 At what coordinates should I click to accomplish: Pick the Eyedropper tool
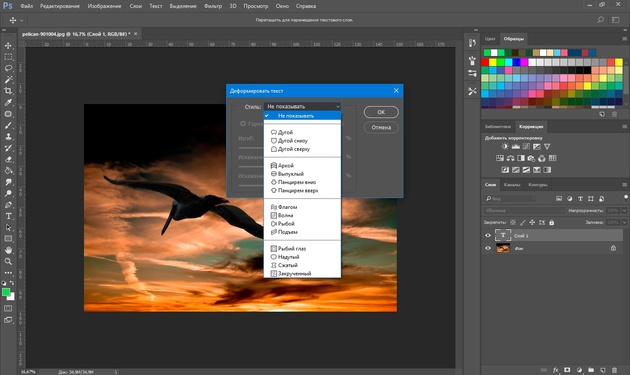tap(8, 102)
